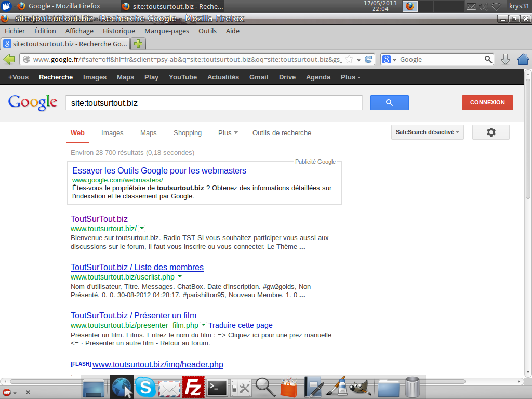Switch to the Images search tab

point(112,132)
